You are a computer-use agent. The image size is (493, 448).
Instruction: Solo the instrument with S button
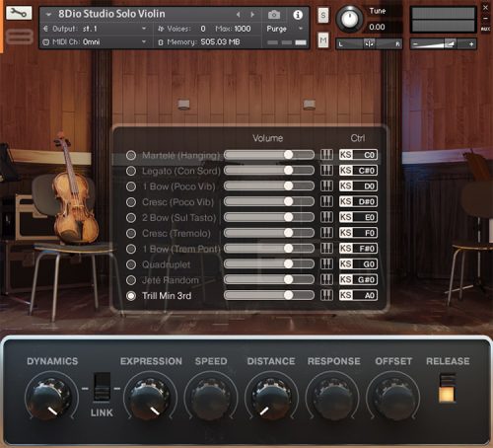pos(323,15)
